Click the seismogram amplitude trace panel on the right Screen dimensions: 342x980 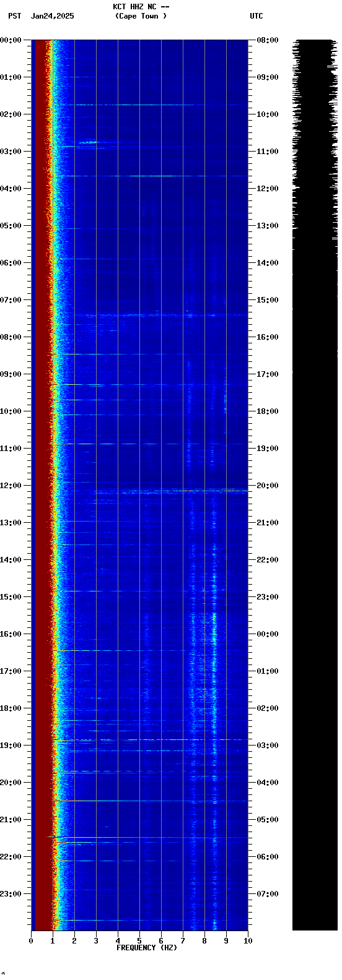click(315, 485)
